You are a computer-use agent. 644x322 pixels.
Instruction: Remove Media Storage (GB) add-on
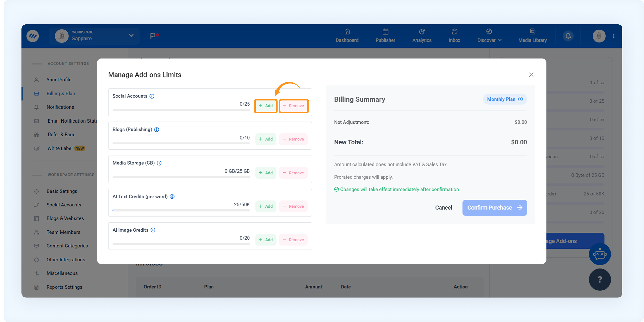293,173
